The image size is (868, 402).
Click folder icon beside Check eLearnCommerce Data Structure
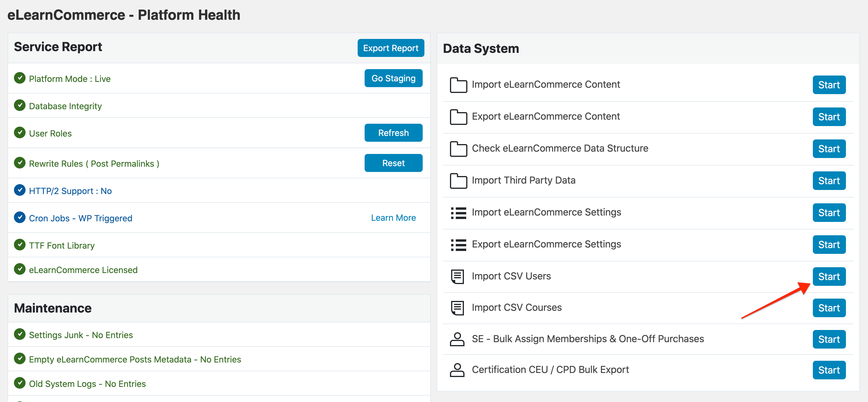tap(458, 149)
